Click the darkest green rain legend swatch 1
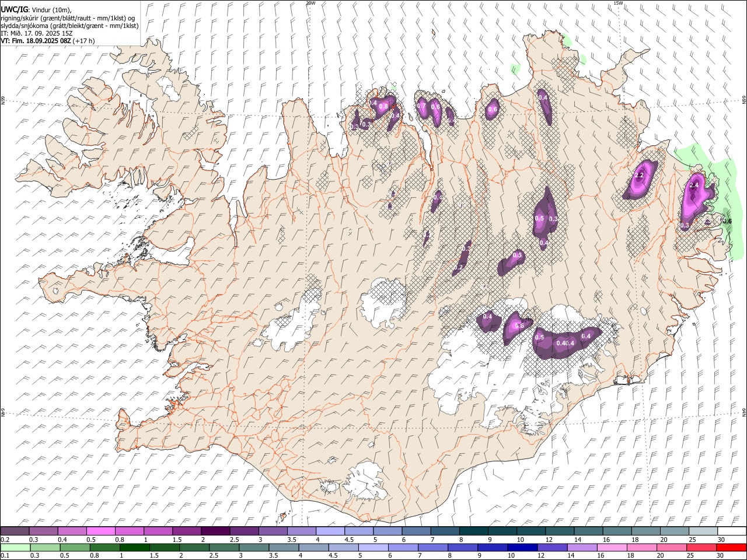The height and width of the screenshot is (560, 747). [134, 548]
